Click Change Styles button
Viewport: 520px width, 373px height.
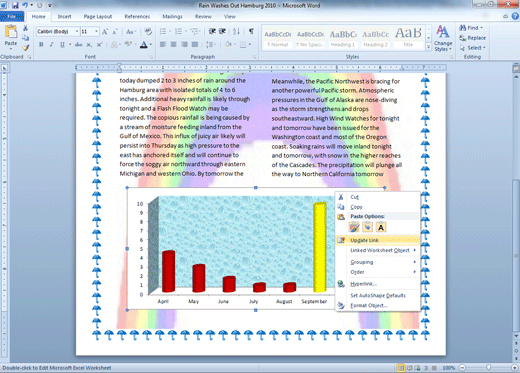443,38
